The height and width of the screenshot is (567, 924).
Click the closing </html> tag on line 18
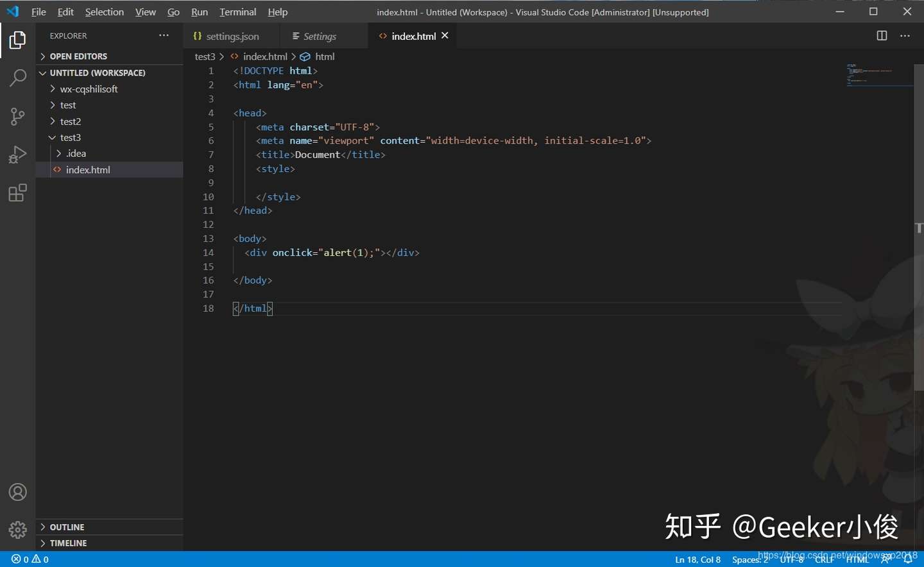(253, 309)
